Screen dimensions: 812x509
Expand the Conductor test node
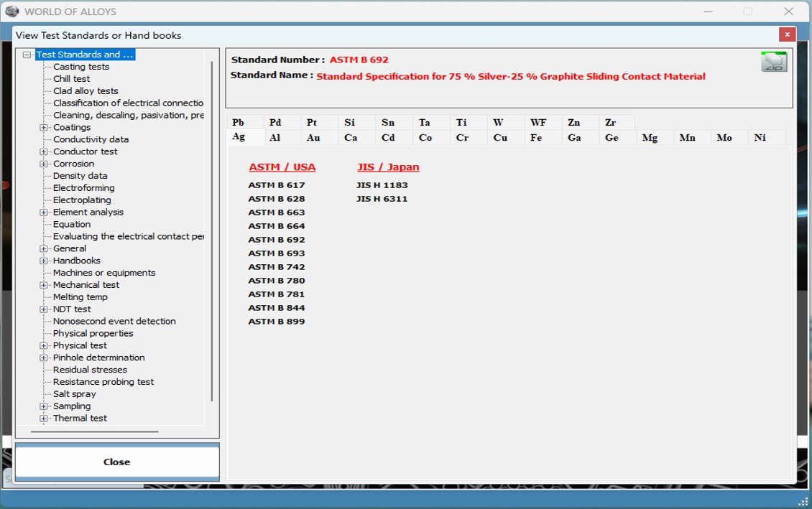coord(44,151)
